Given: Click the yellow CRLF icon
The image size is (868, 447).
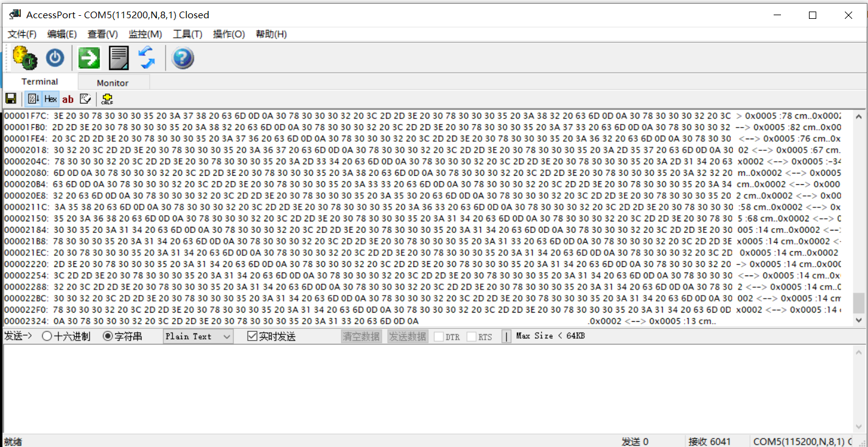Looking at the screenshot, I should 107,99.
